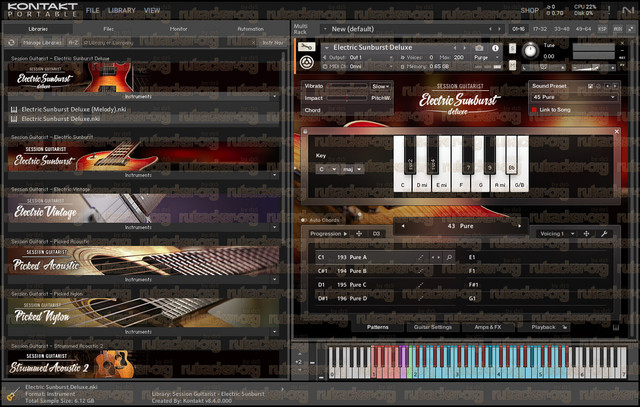Image resolution: width=640 pixels, height=407 pixels.
Task: Click the Tune knob
Action: click(530, 51)
